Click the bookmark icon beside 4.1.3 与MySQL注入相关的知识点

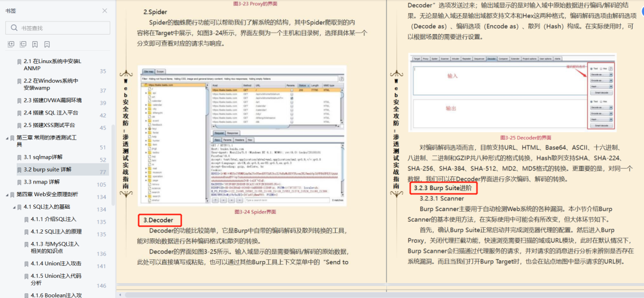(26, 244)
